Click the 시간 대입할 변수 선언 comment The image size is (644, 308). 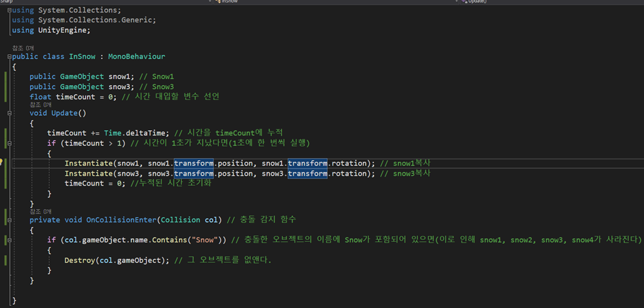pyautogui.click(x=171, y=97)
